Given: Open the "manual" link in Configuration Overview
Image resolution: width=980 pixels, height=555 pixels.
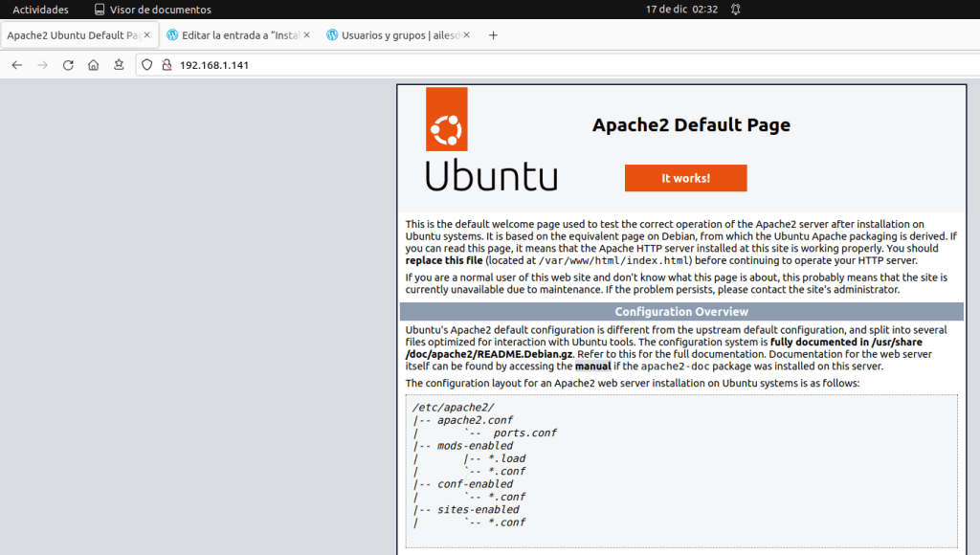Looking at the screenshot, I should [592, 366].
